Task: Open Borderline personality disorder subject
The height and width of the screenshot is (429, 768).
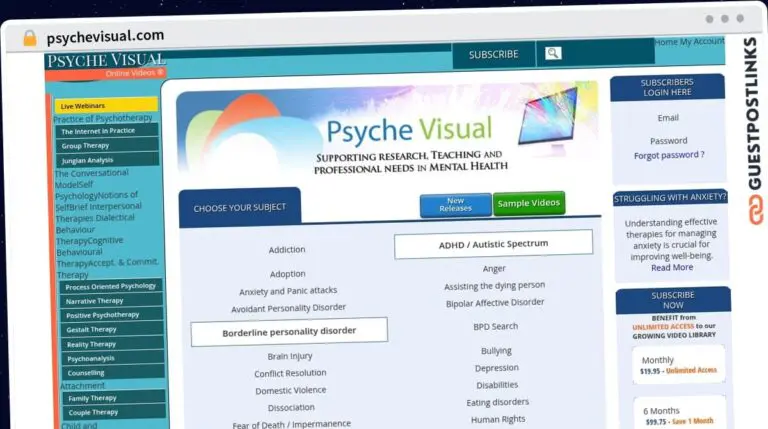Action: point(289,332)
